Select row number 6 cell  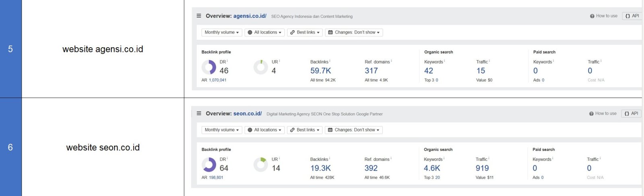(x=10, y=147)
